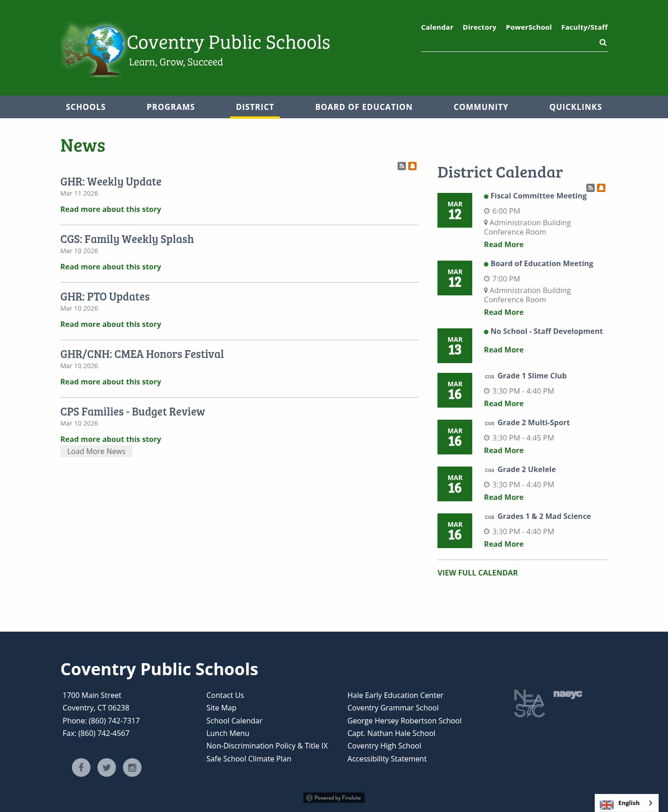Viewport: 668px width, 812px height.
Task: Open the GHR: PTO Updates headline
Action: point(105,297)
